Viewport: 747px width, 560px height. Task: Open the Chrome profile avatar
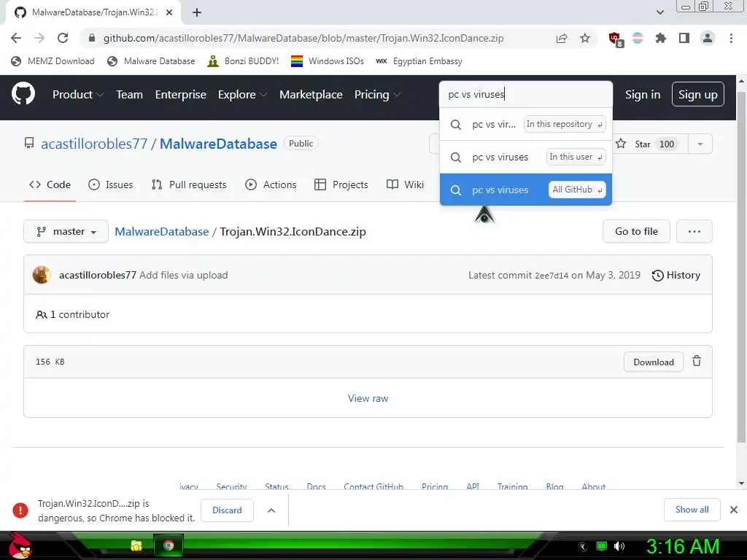(x=708, y=38)
